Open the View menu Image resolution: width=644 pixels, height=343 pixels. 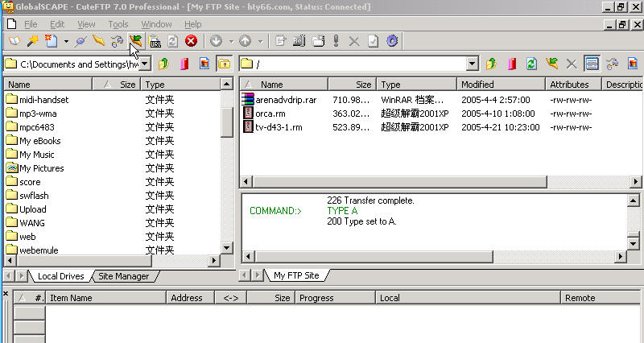86,25
